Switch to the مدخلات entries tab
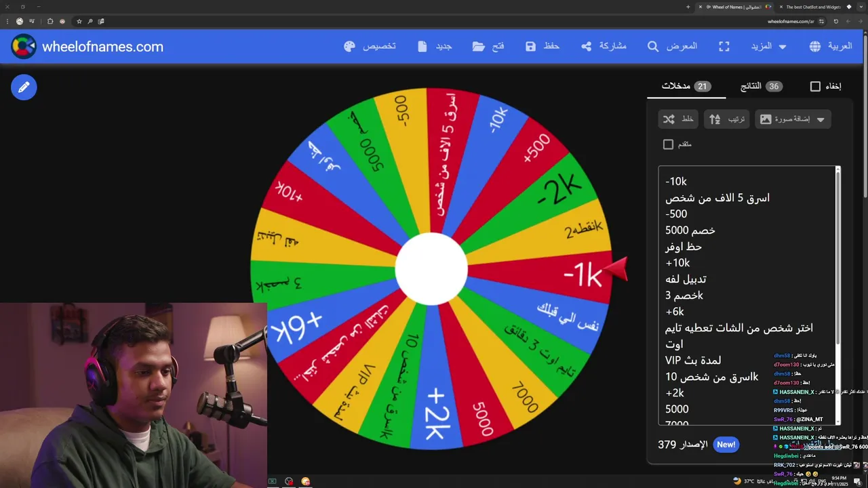This screenshot has height=488, width=868. tap(686, 86)
